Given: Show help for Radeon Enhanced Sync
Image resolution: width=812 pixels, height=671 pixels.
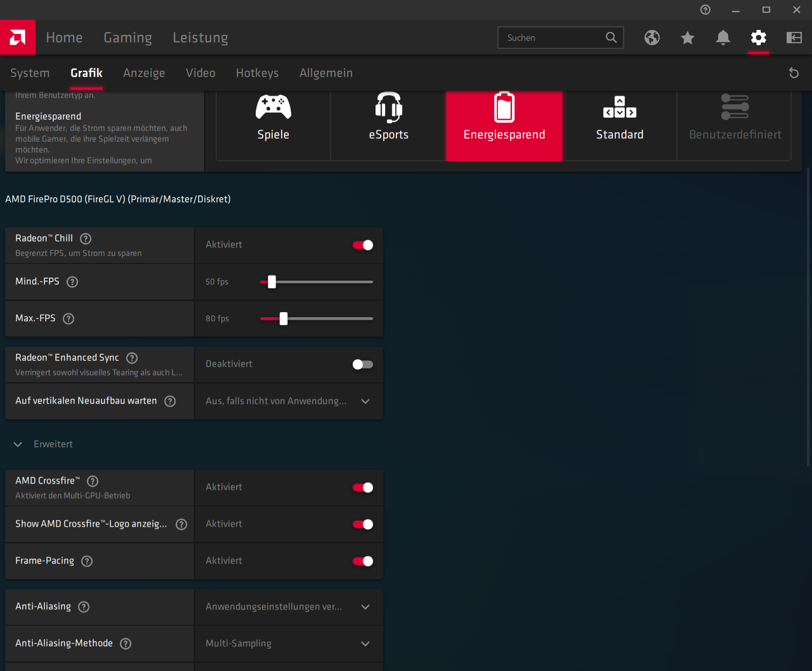Looking at the screenshot, I should pos(132,358).
